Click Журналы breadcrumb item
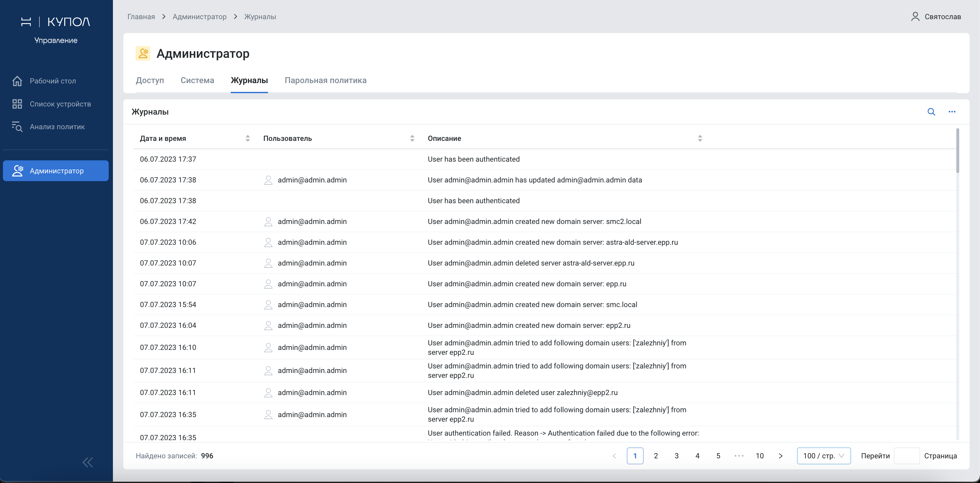 [260, 17]
